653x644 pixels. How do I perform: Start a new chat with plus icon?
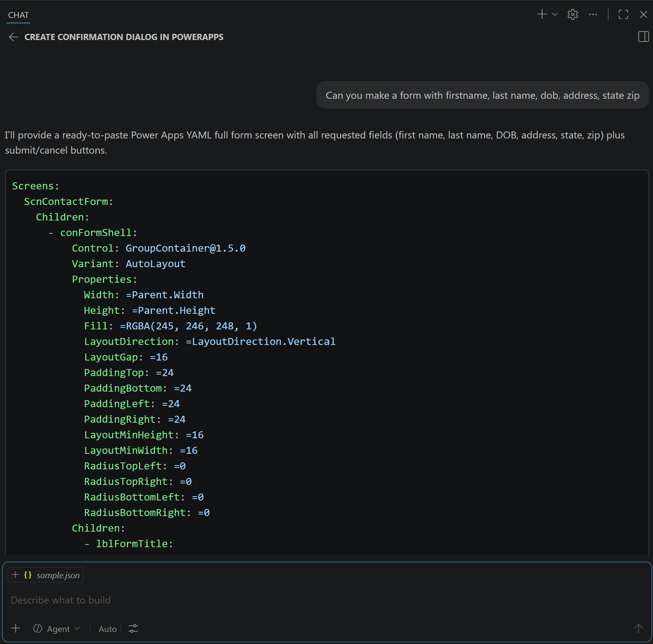tap(542, 14)
